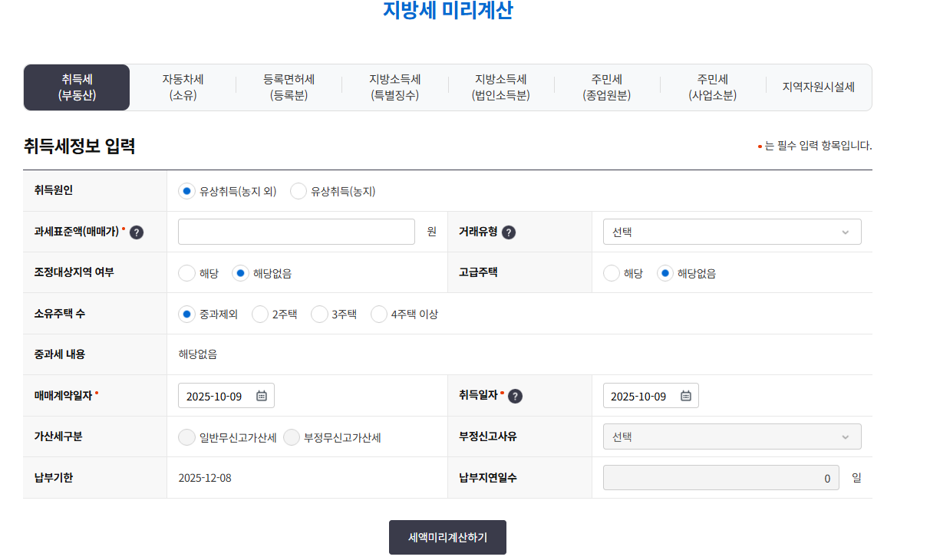The height and width of the screenshot is (560, 930).
Task: Select 해당 for 조정대상지역 여부
Action: coord(186,272)
